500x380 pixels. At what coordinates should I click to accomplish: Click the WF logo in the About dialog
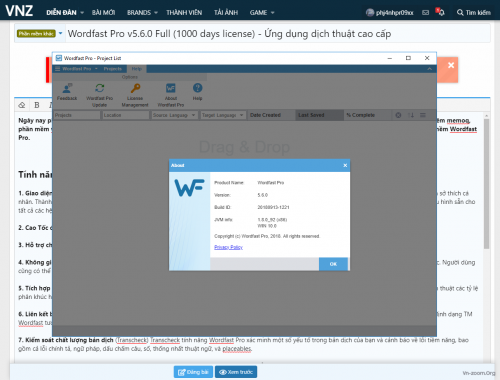point(189,188)
